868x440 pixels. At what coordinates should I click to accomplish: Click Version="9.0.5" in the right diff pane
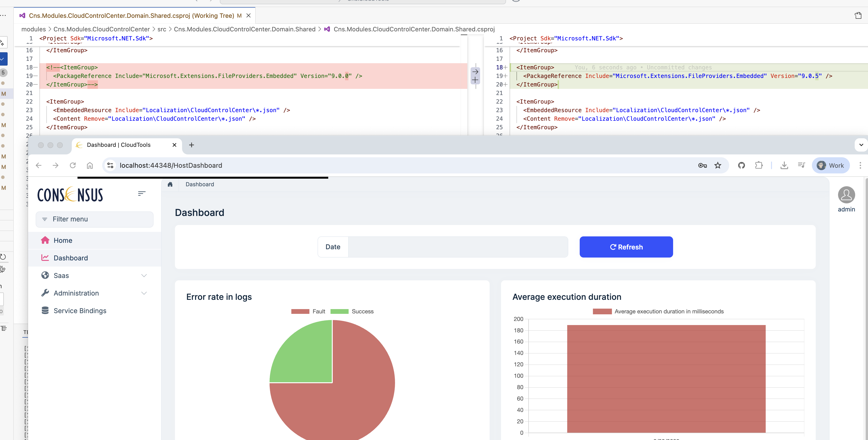coord(796,76)
